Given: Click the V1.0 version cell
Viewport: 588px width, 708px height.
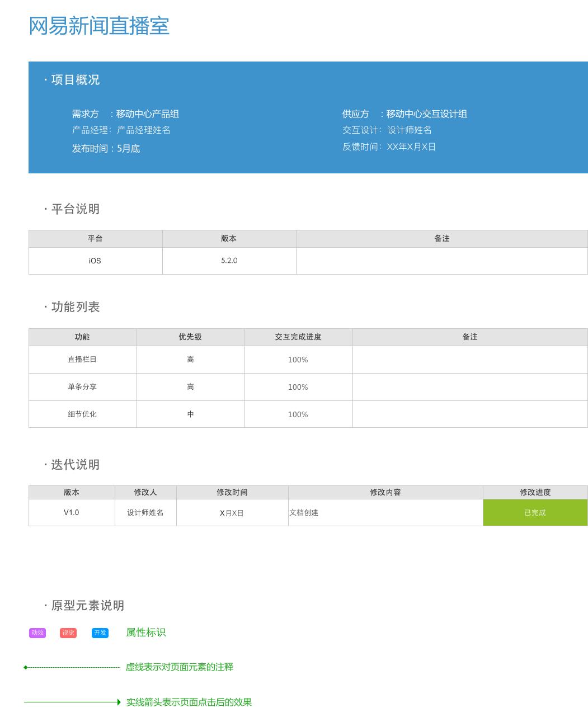Looking at the screenshot, I should [72, 512].
